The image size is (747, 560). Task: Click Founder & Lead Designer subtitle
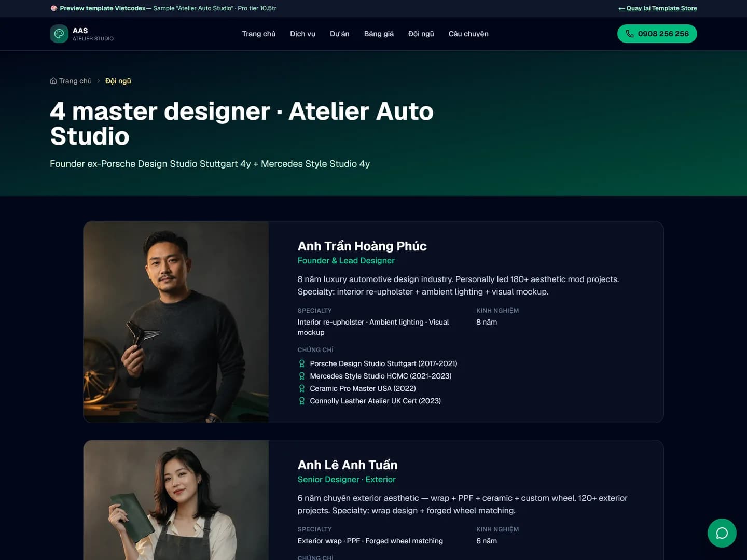pyautogui.click(x=346, y=261)
